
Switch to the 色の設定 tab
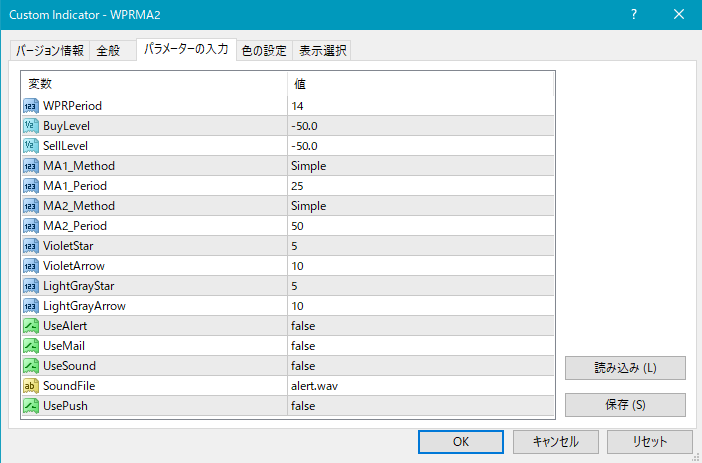tap(264, 51)
